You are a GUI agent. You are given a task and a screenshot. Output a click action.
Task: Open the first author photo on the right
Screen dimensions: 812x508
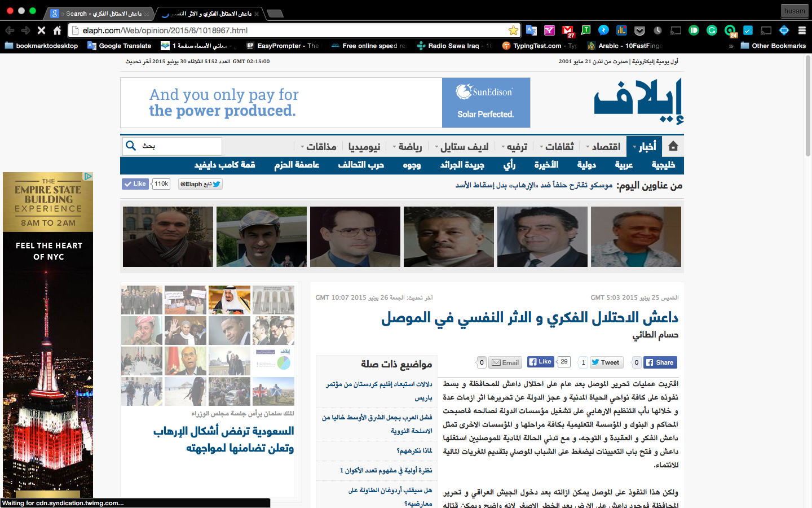[636, 237]
